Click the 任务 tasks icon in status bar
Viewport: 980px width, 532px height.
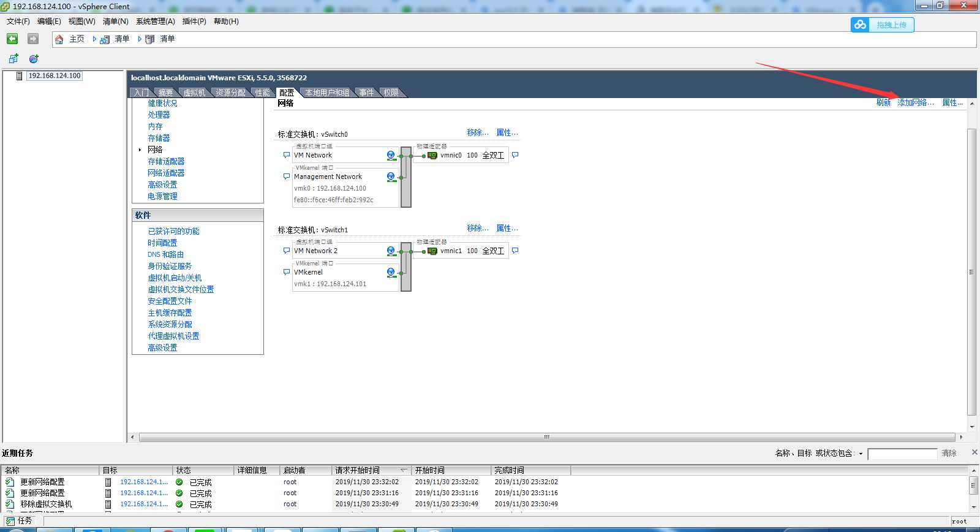(x=10, y=521)
